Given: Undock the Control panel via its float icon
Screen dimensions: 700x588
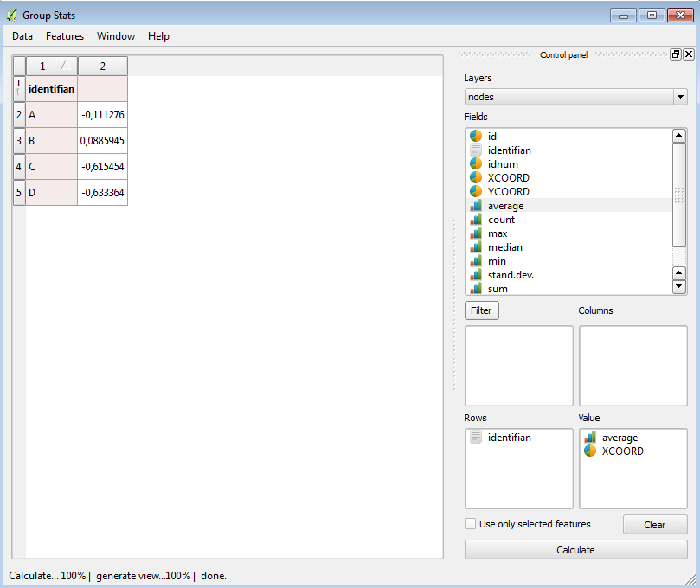Looking at the screenshot, I should coord(674,54).
